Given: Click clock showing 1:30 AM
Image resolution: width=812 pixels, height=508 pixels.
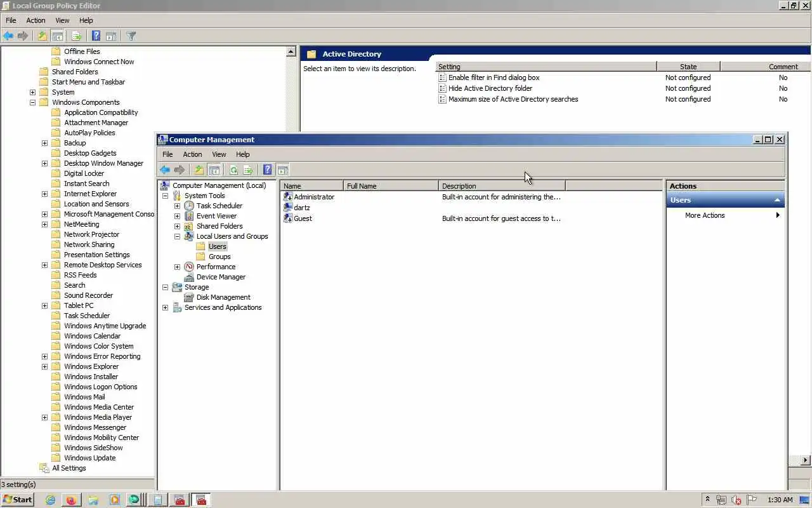Looking at the screenshot, I should coord(780,500).
